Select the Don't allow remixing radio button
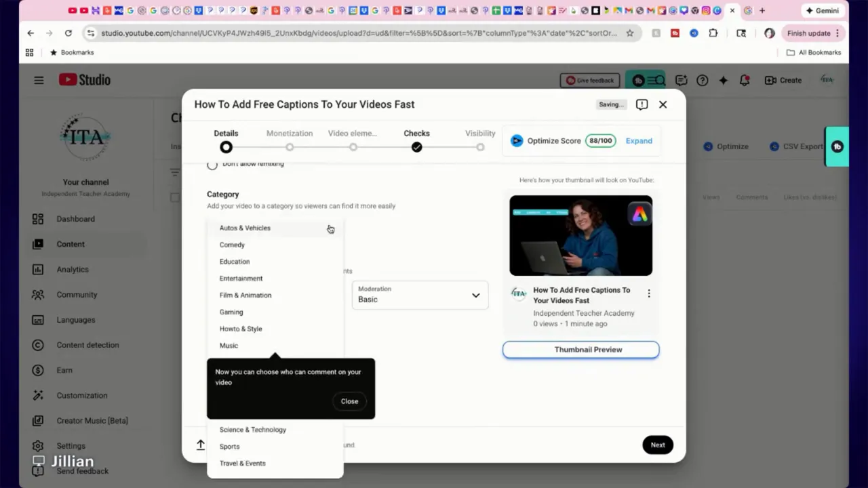 point(212,165)
